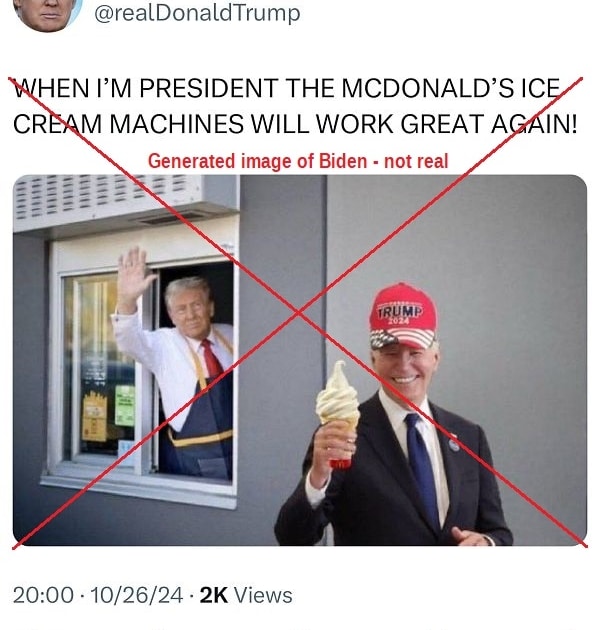Click the 20:00 timestamp
This screenshot has height=630, width=600.
click(x=43, y=595)
